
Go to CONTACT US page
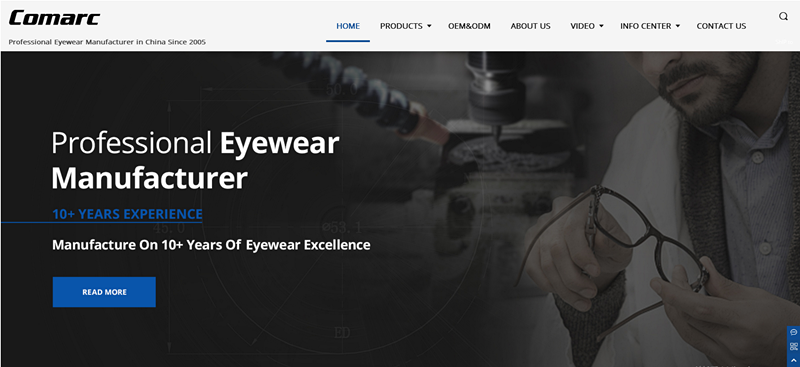(721, 26)
